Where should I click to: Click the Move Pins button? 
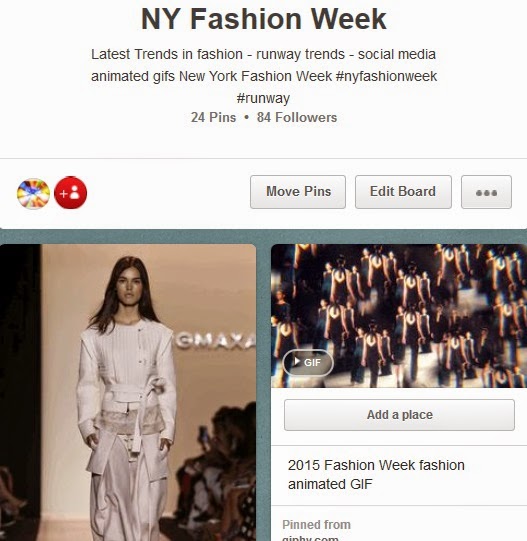(x=298, y=192)
